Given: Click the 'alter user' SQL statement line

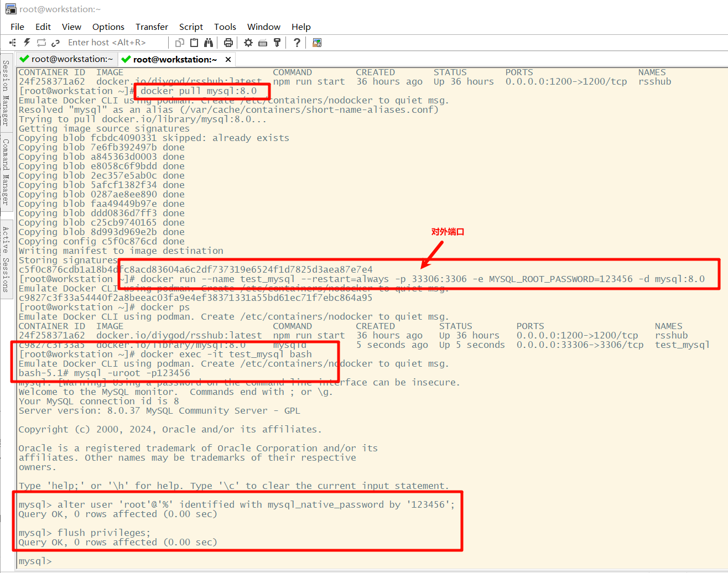Looking at the screenshot, I should tap(237, 504).
